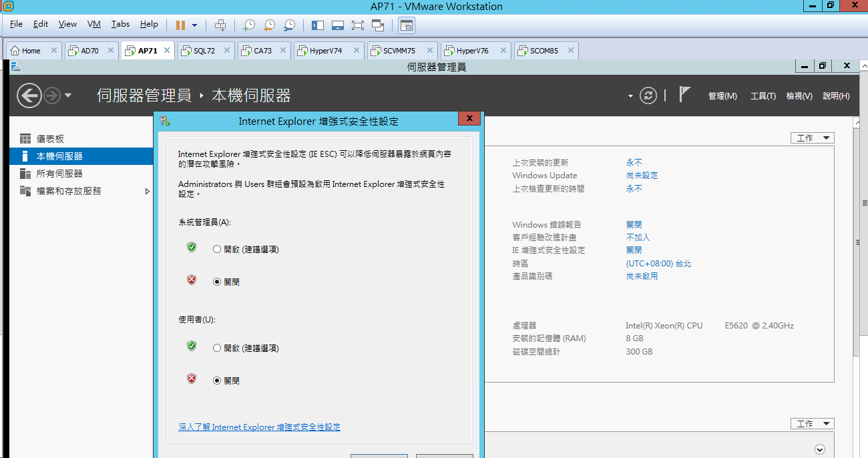868x458 pixels.
Task: Switch to the SQL72 VM tab
Action: (206, 51)
